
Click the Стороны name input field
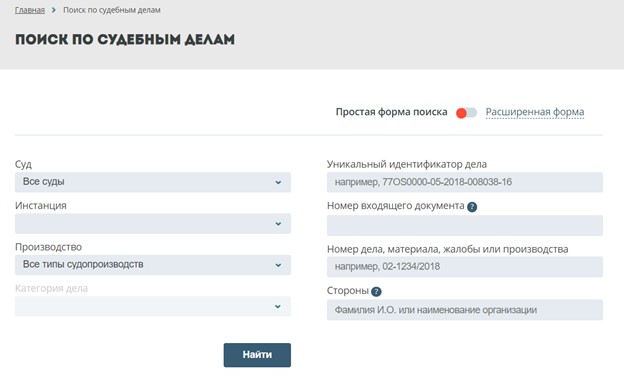[x=465, y=310]
